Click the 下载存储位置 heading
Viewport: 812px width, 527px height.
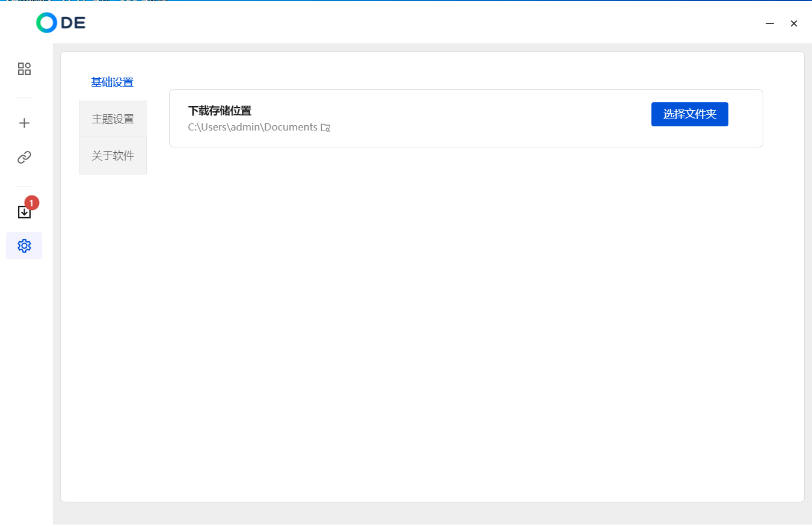(220, 111)
